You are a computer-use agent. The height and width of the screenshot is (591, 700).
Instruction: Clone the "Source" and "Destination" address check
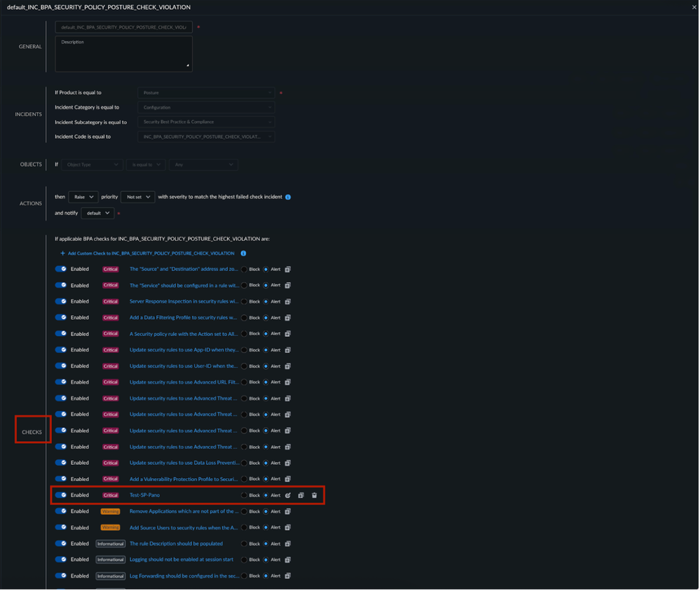click(288, 270)
